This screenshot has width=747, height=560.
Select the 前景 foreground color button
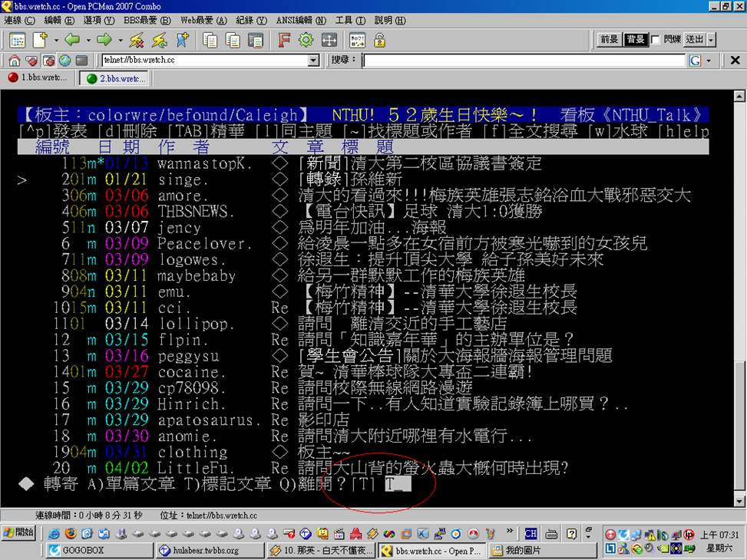pyautogui.click(x=609, y=40)
